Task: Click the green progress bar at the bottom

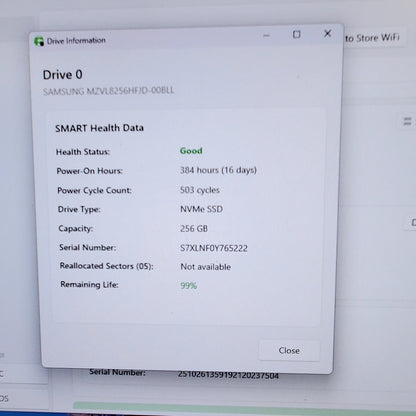Action: coord(244,406)
